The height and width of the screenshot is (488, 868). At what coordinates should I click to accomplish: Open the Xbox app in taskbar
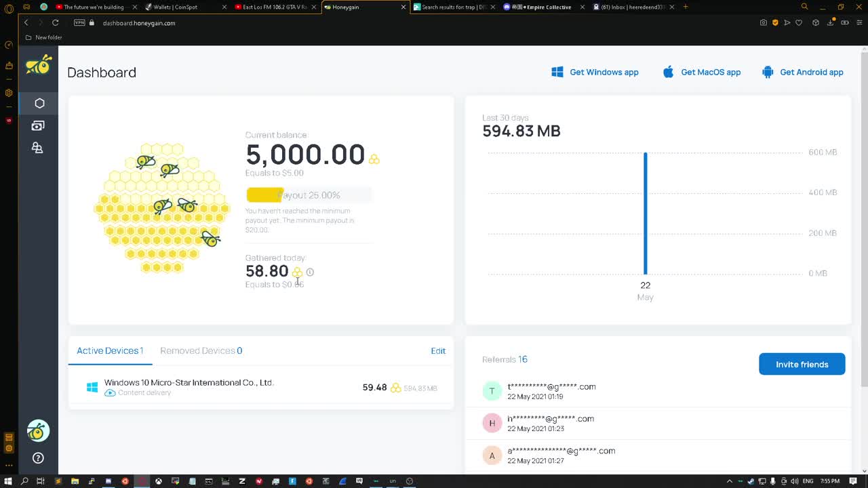(158, 481)
